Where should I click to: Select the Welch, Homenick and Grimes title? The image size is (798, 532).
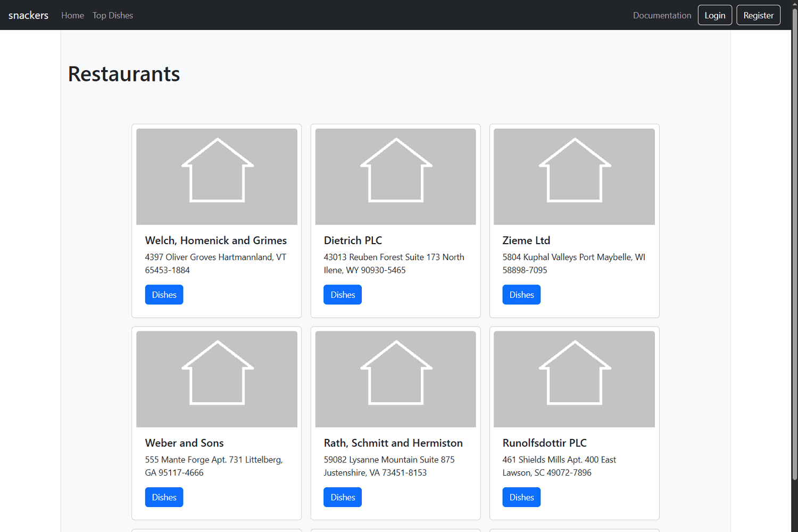coord(216,240)
